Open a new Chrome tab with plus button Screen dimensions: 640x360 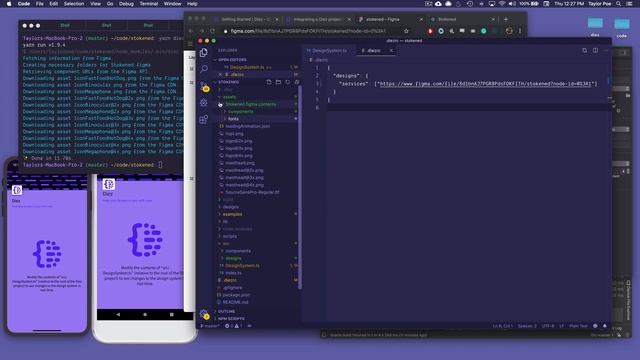(x=506, y=19)
